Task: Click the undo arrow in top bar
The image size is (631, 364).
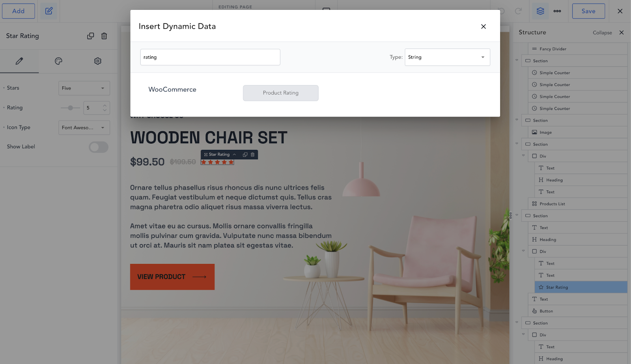Action: (x=502, y=11)
